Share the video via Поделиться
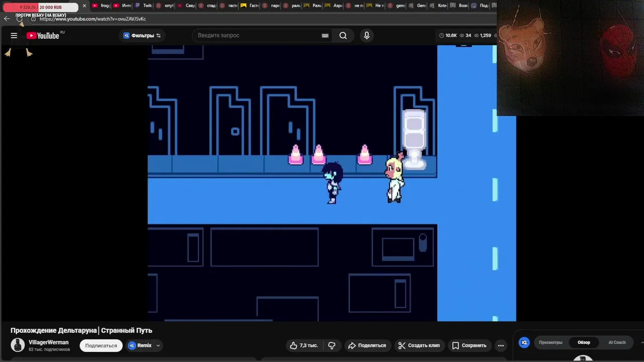Image resolution: width=644 pixels, height=362 pixels. tap(367, 345)
